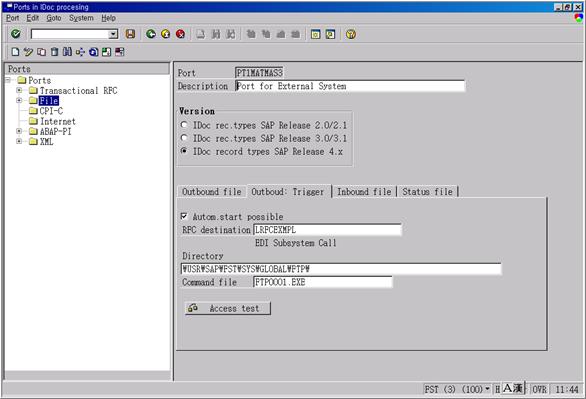Select the highlighted File tree label

pos(49,100)
